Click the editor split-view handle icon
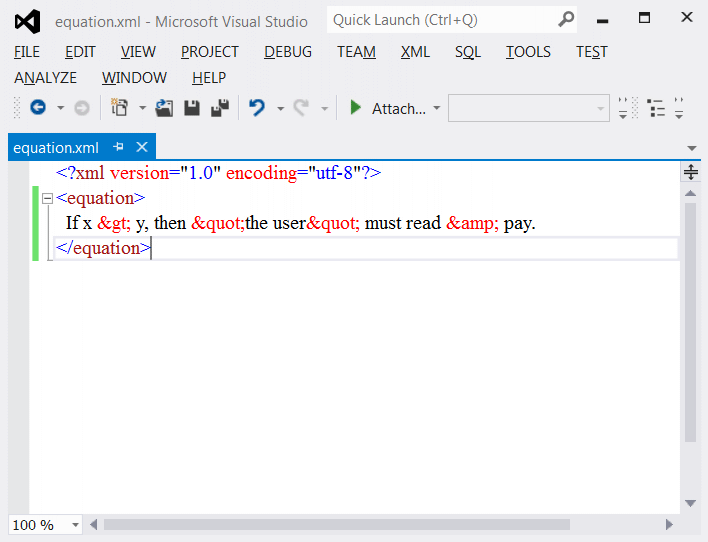This screenshot has height=542, width=708. click(690, 172)
